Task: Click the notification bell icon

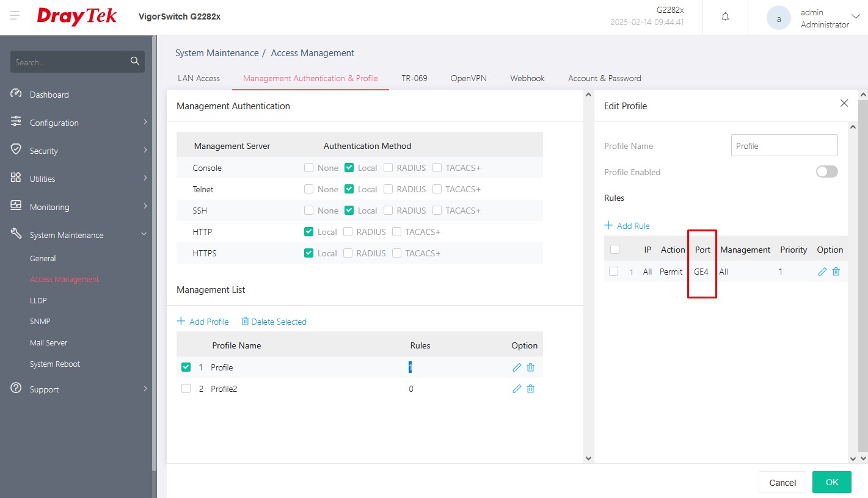Action: (x=725, y=17)
